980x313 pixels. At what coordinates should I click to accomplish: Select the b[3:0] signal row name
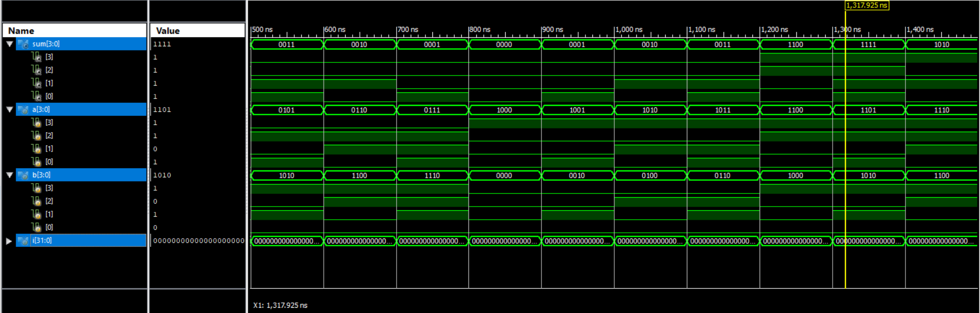coord(41,175)
